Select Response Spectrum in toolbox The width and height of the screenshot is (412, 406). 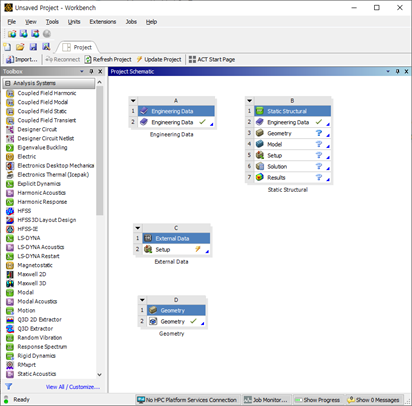(42, 347)
